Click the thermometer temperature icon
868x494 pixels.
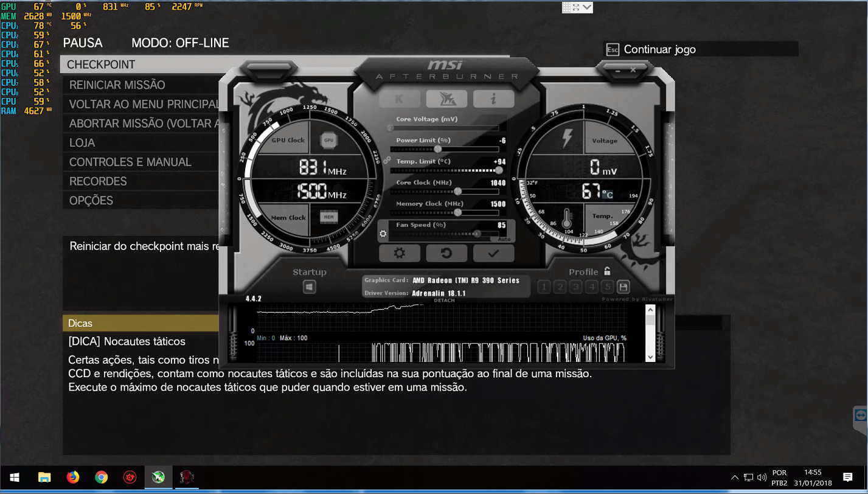pos(567,218)
